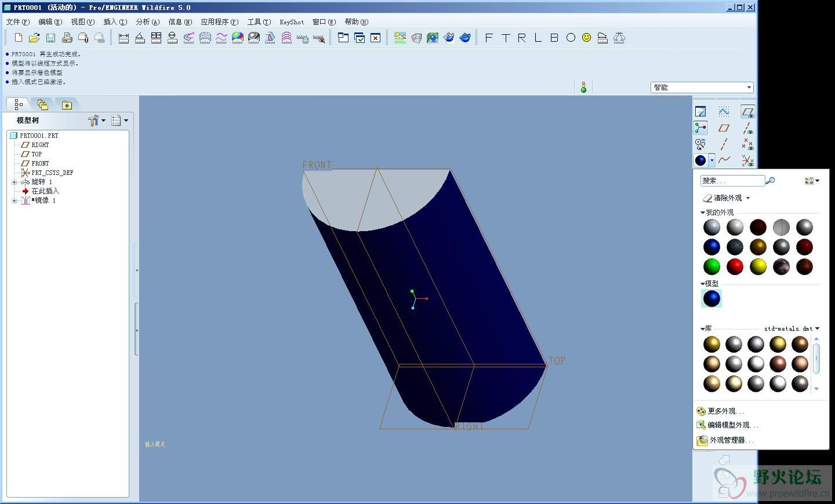Viewport: 835px width, 504px height.
Task: Open the 编辑 menu
Action: point(50,22)
